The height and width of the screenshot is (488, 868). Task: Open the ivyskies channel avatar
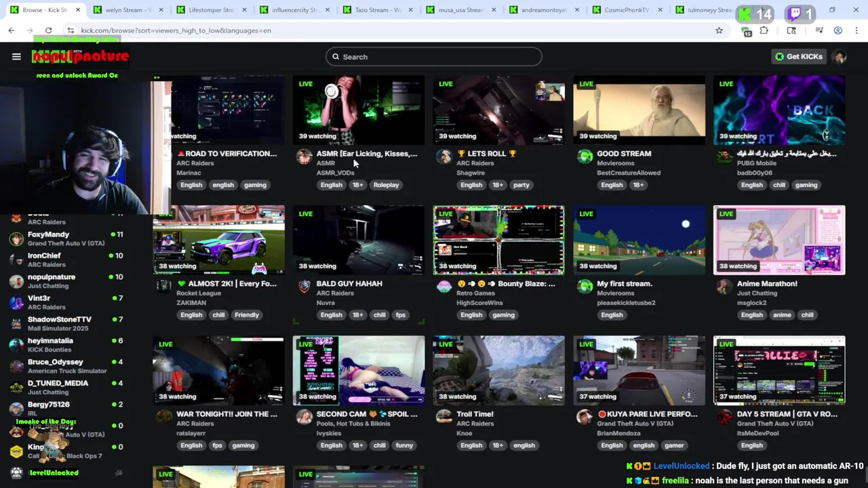coord(304,417)
